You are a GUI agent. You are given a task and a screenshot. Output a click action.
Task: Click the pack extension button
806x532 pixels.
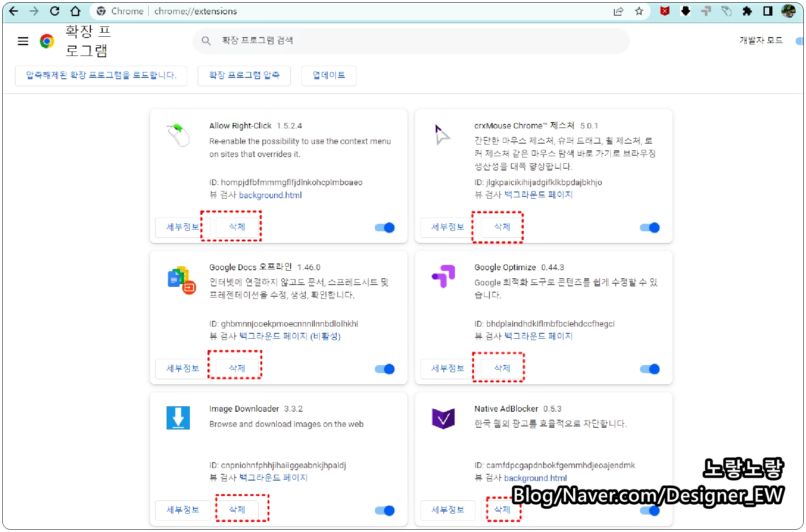[244, 76]
